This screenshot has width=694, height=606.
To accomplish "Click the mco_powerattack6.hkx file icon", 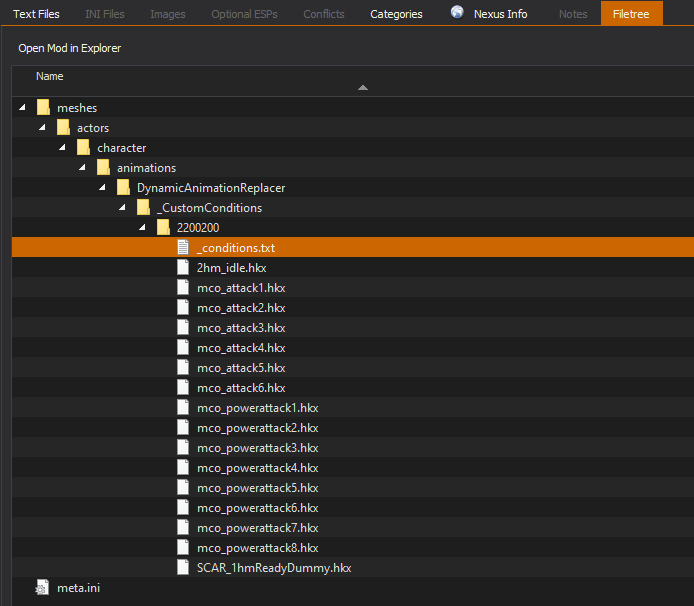I will coord(183,507).
